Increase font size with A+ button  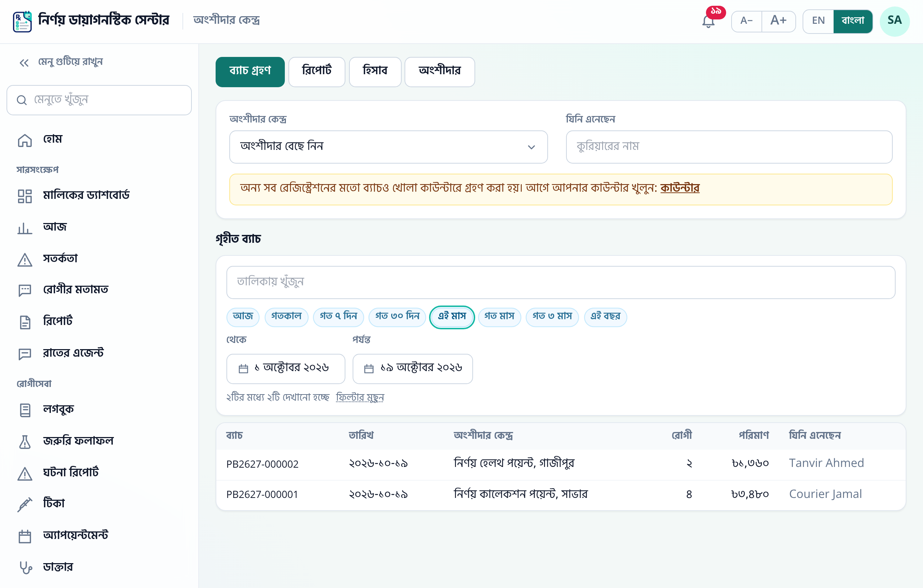pyautogui.click(x=778, y=21)
